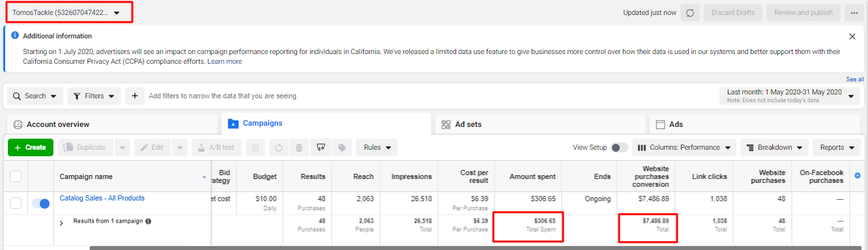Sort by Link clicks column header
The width and height of the screenshot is (868, 250).
(704, 176)
